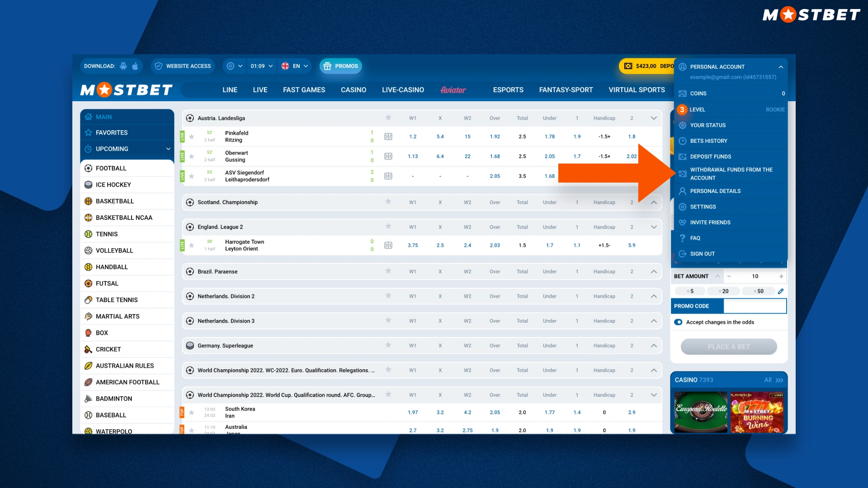Add +20 quick bet amount
The width and height of the screenshot is (868, 488).
(x=723, y=291)
